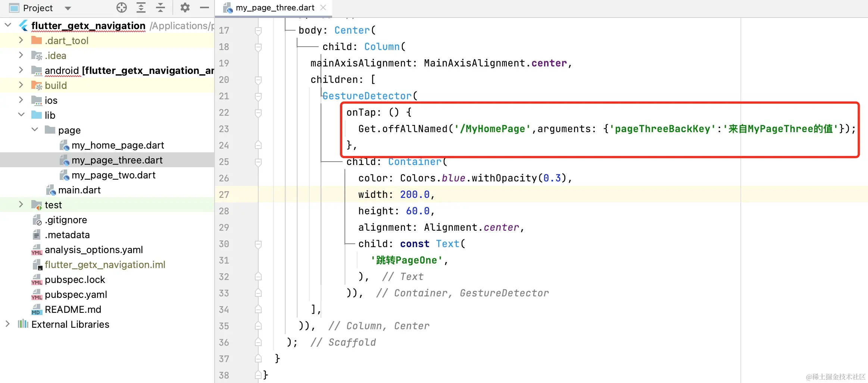
Task: Expand the ios folder
Action: (21, 100)
